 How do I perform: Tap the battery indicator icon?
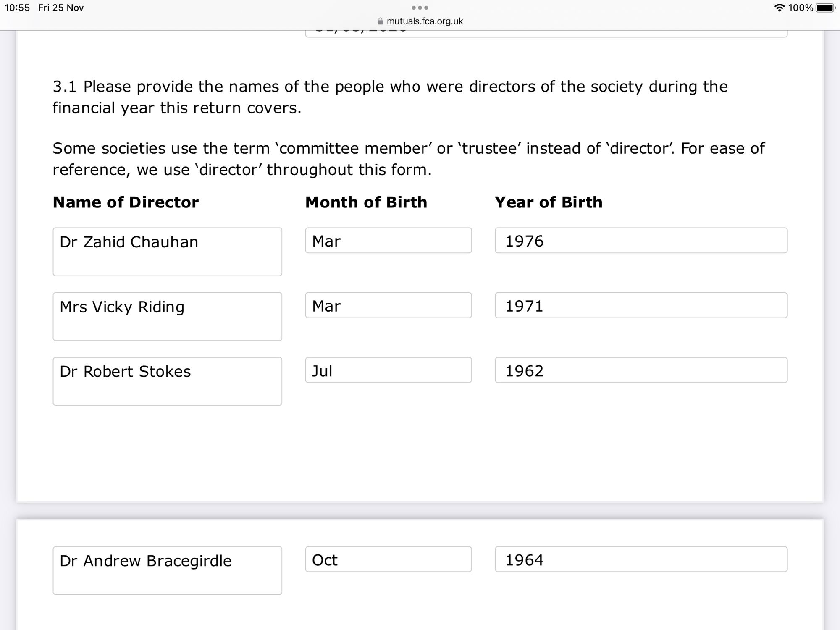(x=826, y=8)
